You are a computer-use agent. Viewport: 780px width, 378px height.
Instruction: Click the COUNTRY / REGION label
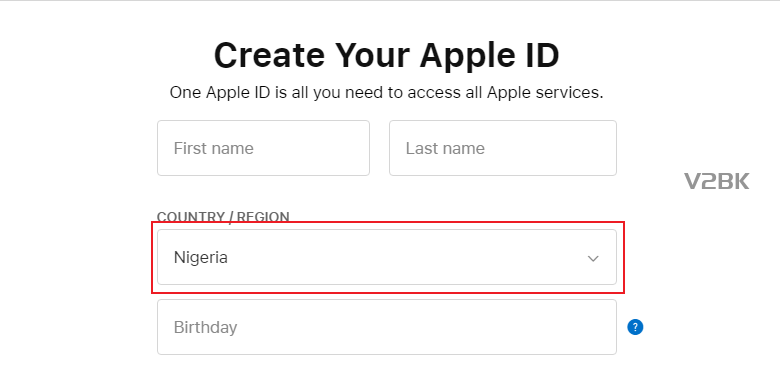(x=223, y=217)
